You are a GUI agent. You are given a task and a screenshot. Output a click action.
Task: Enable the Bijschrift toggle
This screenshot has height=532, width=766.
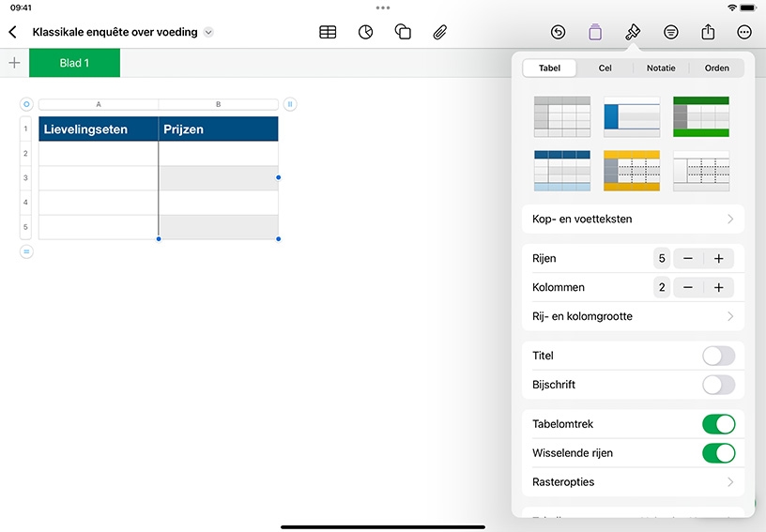coord(719,385)
